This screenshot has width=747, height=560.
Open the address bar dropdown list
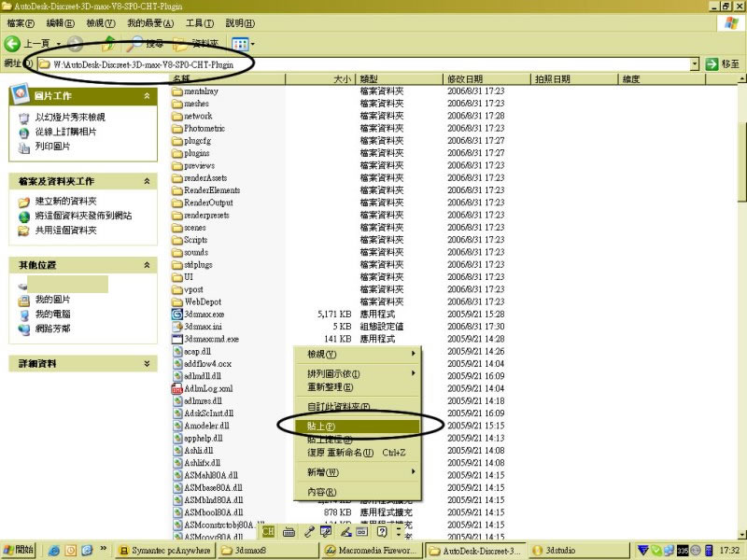(x=695, y=63)
